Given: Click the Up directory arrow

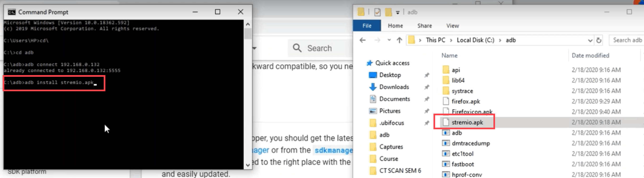Looking at the screenshot, I should 399,40.
